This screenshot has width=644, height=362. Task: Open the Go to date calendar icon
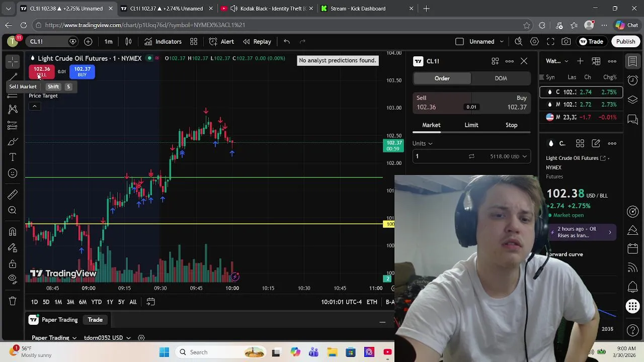point(150,302)
